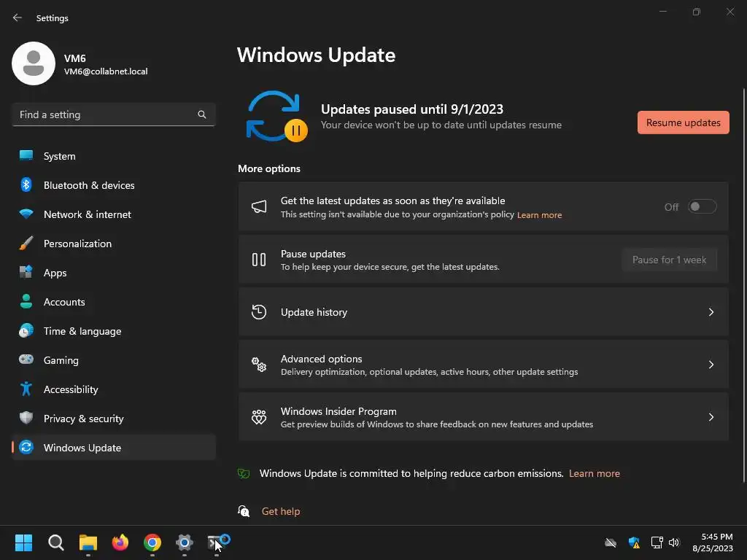
Task: Open File Explorer from the taskbar
Action: tap(88, 542)
